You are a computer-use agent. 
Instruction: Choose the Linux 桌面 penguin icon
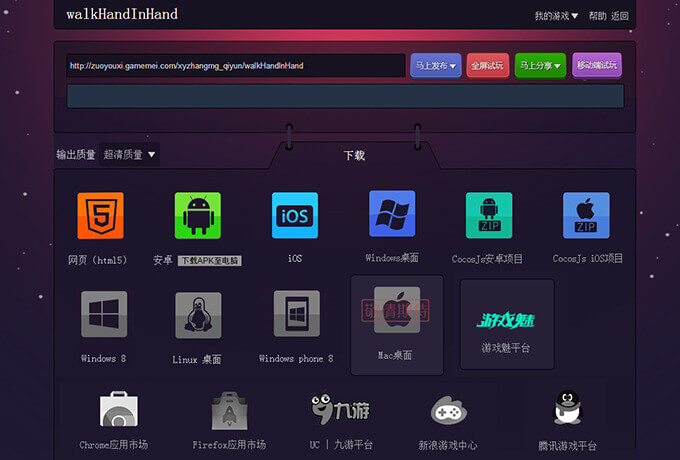(x=198, y=315)
